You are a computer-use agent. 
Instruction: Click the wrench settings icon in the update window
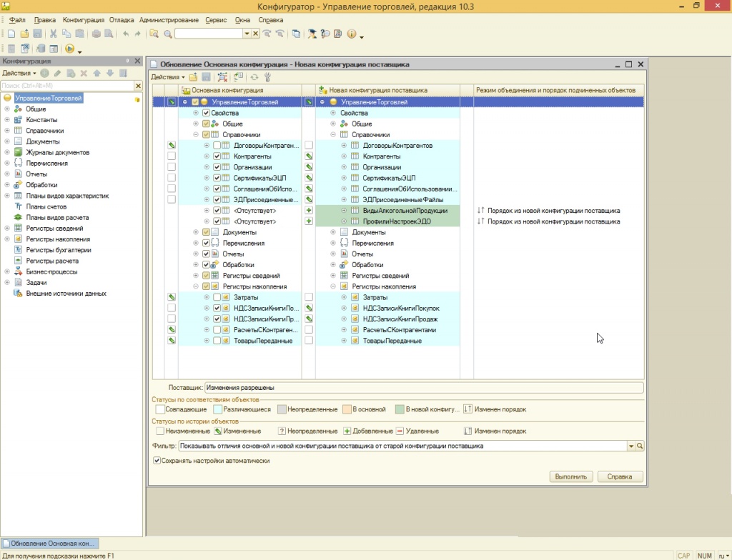(x=267, y=77)
